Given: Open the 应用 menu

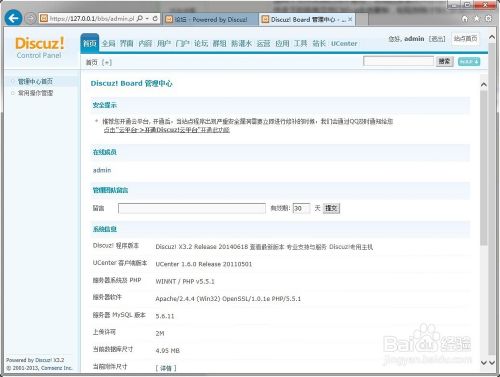Looking at the screenshot, I should tap(282, 43).
